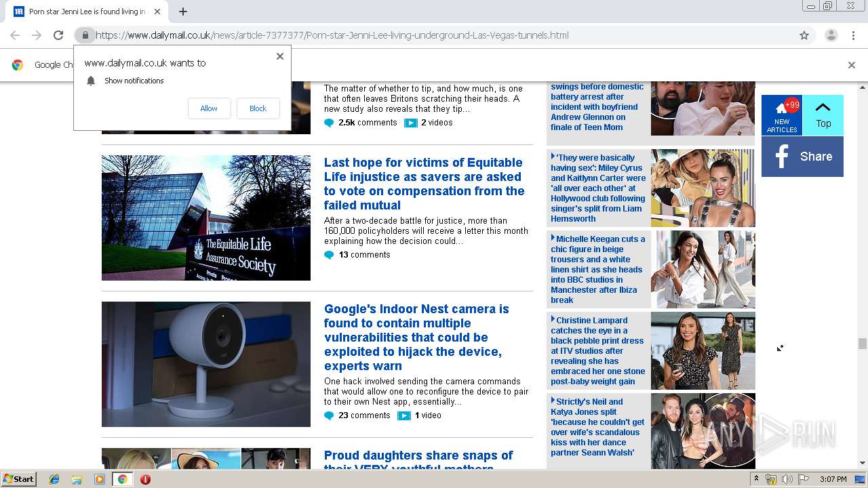
Task: Go back with the browser back arrow
Action: 15,35
